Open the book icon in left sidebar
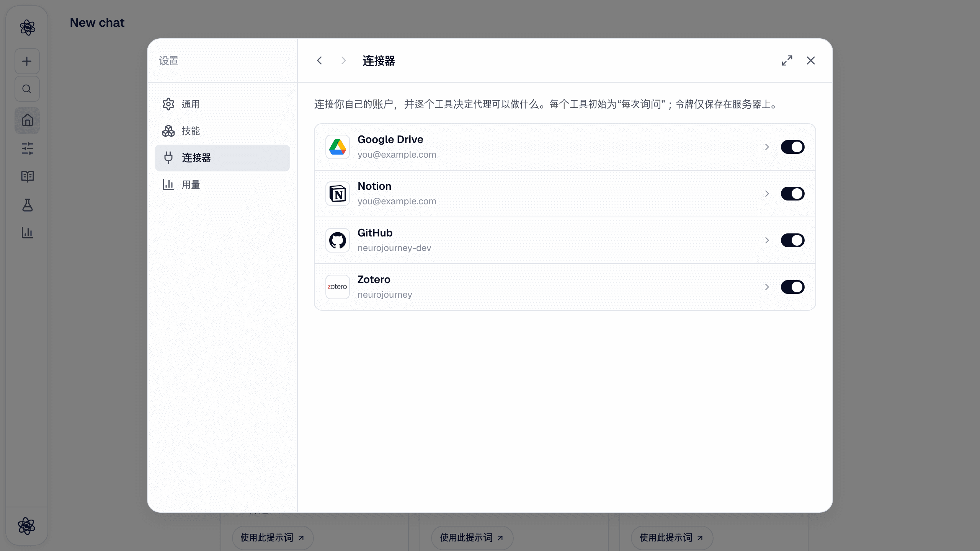The width and height of the screenshot is (980, 551). (x=27, y=176)
